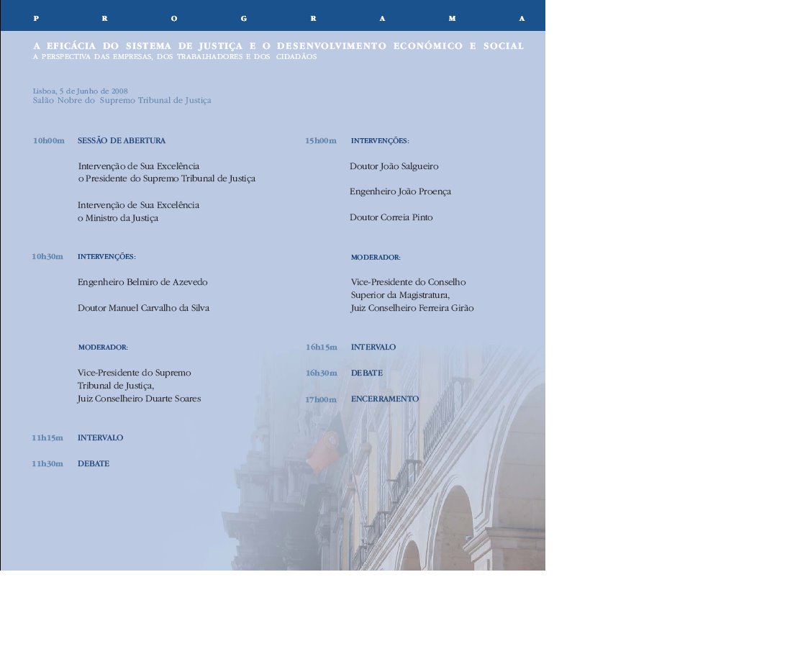Image resolution: width=808 pixels, height=672 pixels.
Task: Select Engenheiro Belmiro de Azevedo
Action: point(142,282)
